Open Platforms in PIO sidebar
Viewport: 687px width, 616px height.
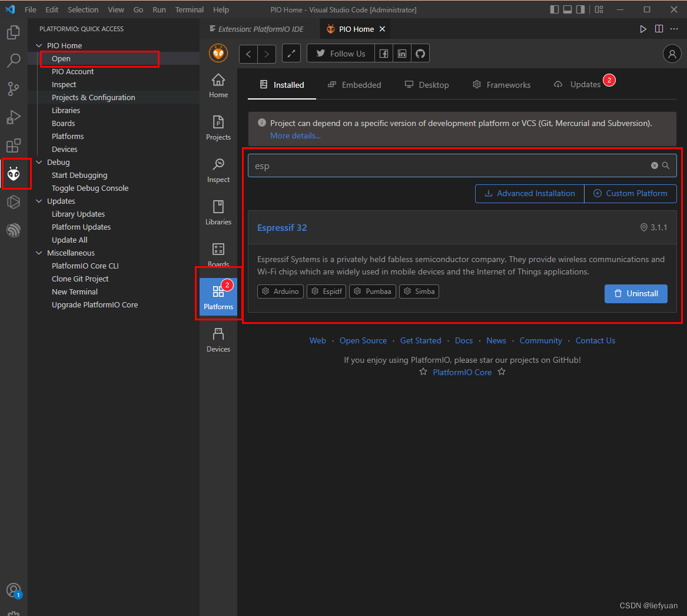(218, 297)
